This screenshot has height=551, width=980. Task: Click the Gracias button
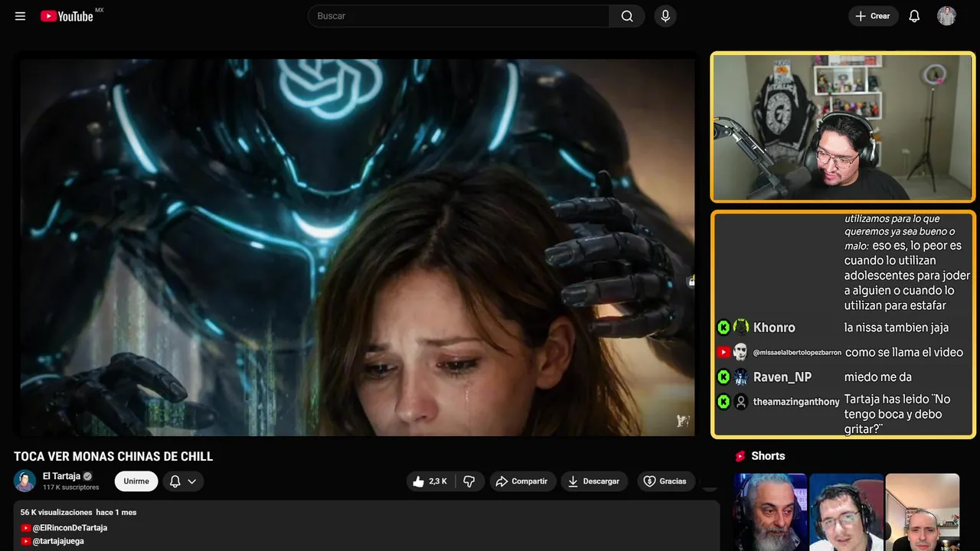(x=665, y=481)
